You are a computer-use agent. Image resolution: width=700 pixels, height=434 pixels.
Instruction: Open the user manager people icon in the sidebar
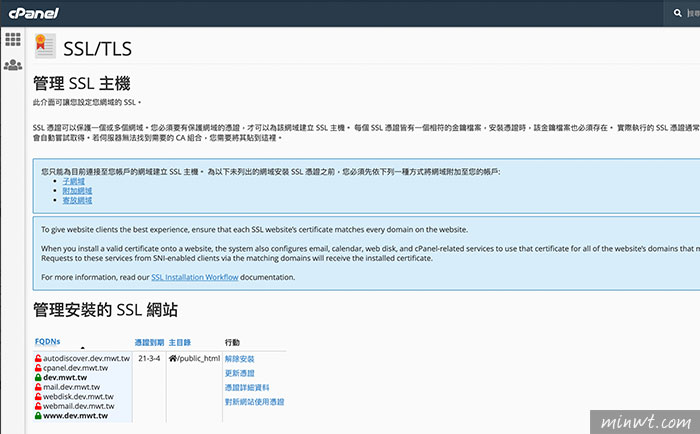tap(13, 65)
